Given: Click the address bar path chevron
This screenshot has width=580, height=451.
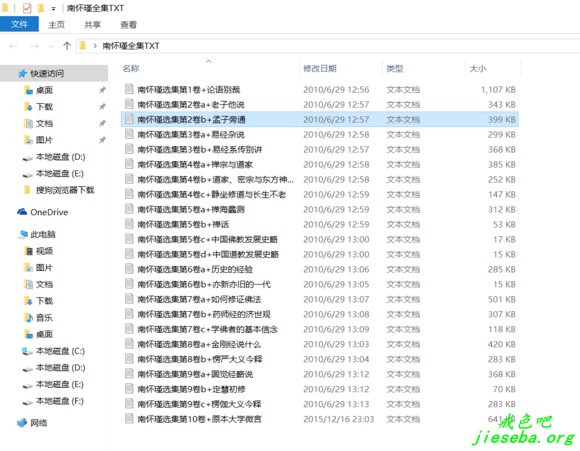Looking at the screenshot, I should tap(95, 46).
